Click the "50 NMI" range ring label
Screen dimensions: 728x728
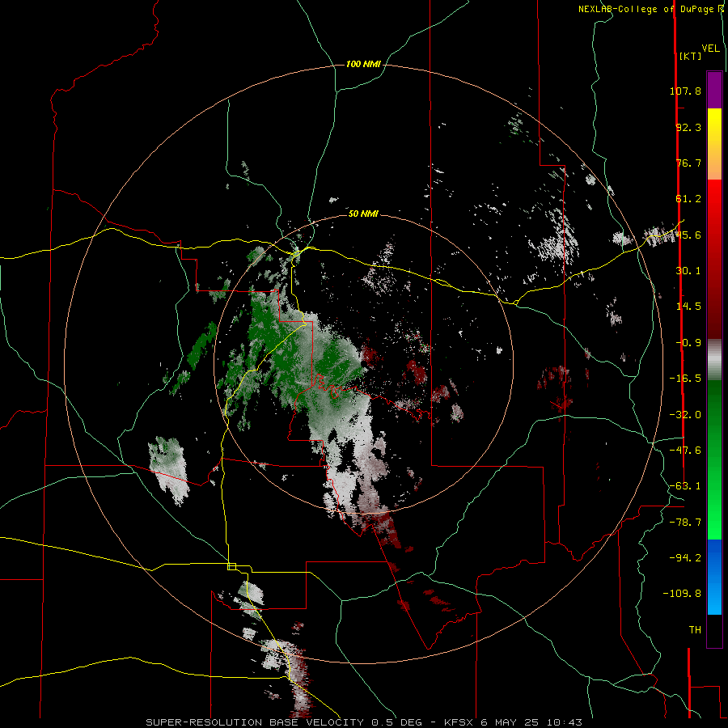tap(363, 214)
